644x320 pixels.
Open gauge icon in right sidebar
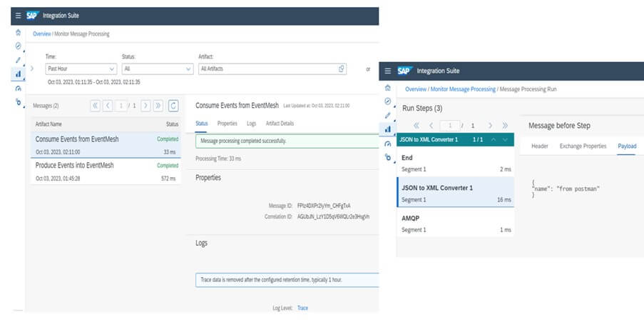(388, 144)
